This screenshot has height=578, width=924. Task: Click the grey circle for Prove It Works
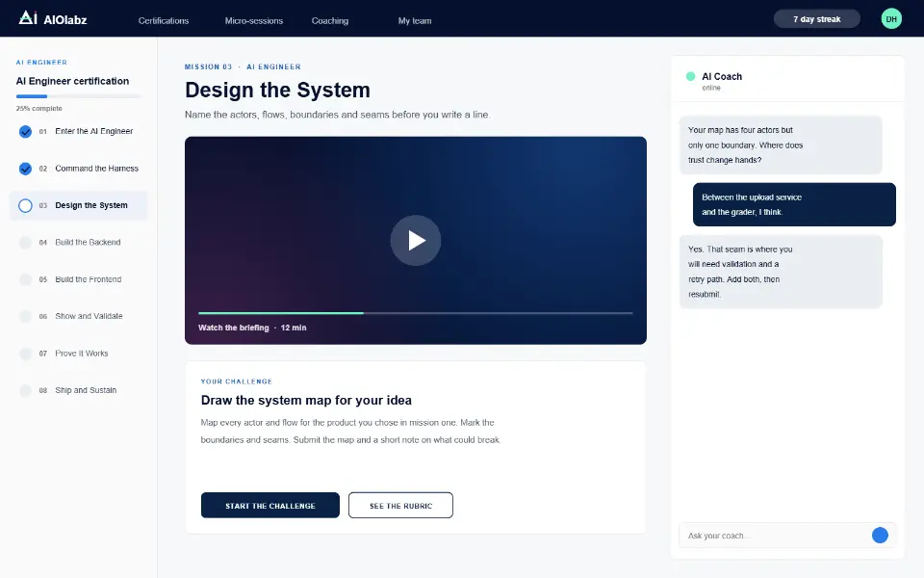point(25,354)
